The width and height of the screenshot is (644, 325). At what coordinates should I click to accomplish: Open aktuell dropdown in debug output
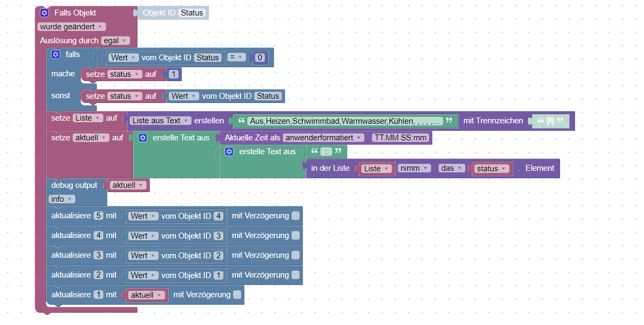point(128,185)
